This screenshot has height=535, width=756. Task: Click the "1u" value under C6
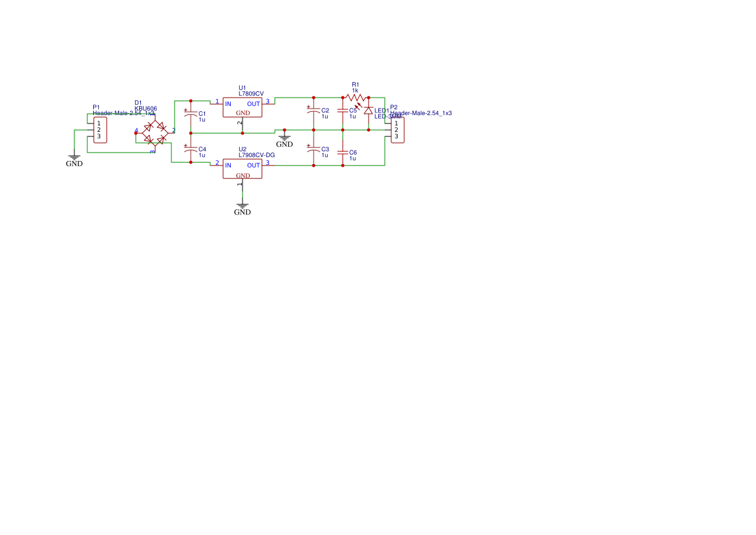point(352,158)
